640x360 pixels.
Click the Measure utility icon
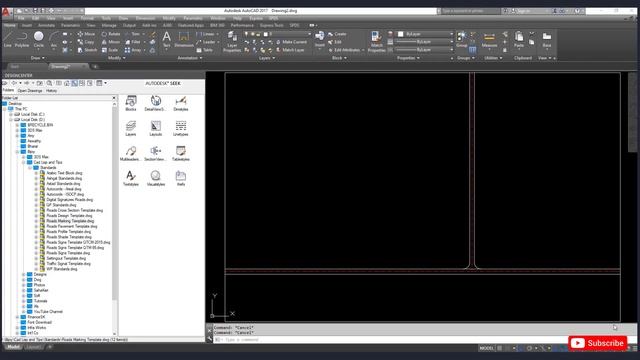(x=489, y=40)
